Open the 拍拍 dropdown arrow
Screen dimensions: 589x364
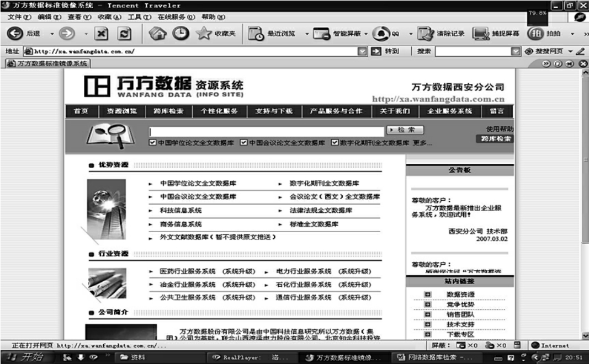tap(572, 34)
